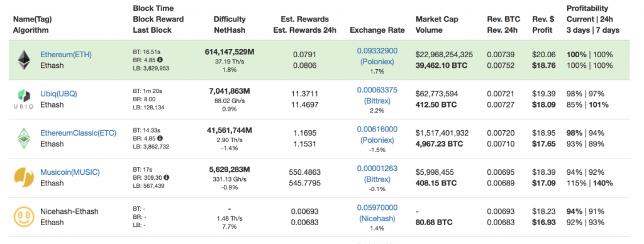Click the Ethereum Classic green diamond logo
644x244 pixels.
[x=24, y=138]
